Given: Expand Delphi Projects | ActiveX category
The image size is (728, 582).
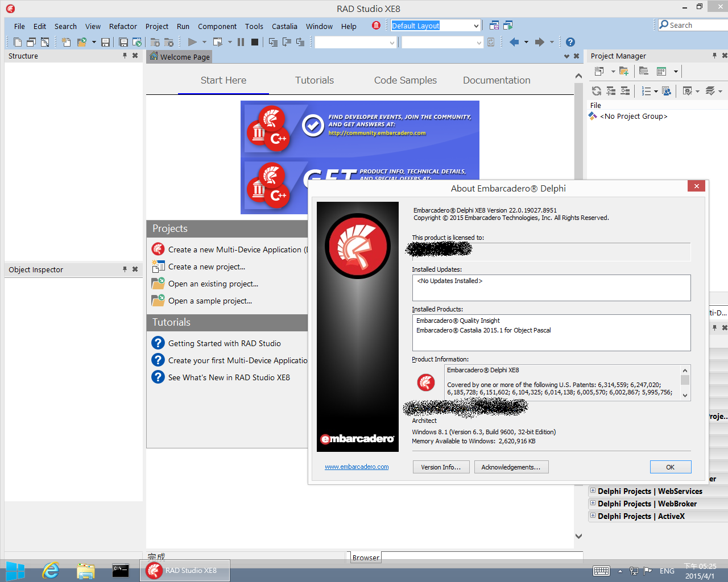Looking at the screenshot, I should pos(593,516).
